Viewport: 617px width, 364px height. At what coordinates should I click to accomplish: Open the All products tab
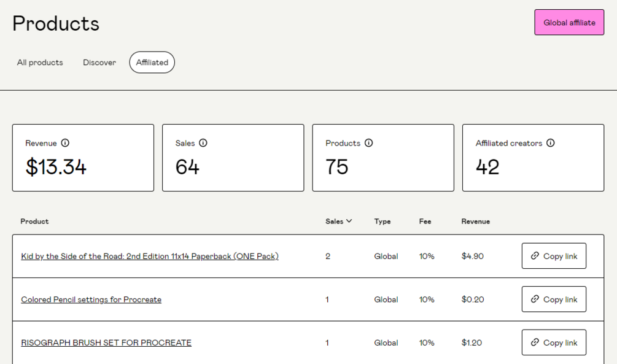pyautogui.click(x=40, y=63)
